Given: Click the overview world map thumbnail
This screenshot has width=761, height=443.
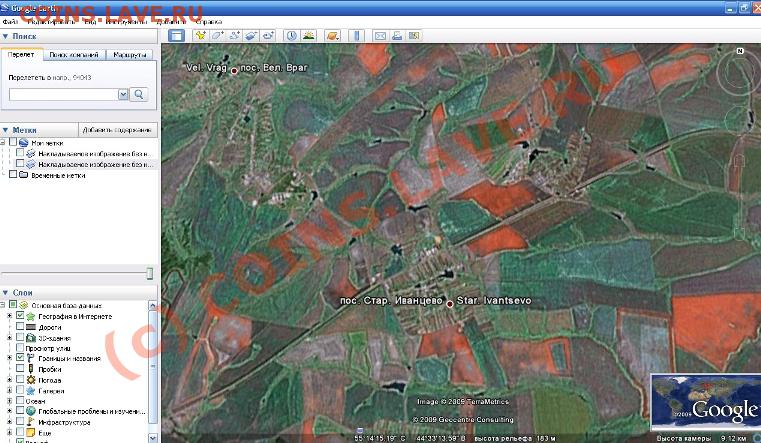Looking at the screenshot, I should point(706,402).
